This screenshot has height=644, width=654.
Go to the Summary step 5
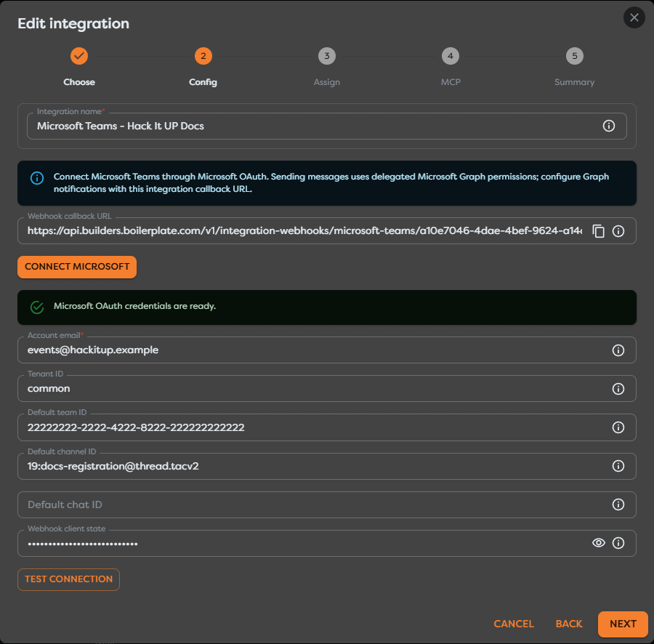pos(574,56)
